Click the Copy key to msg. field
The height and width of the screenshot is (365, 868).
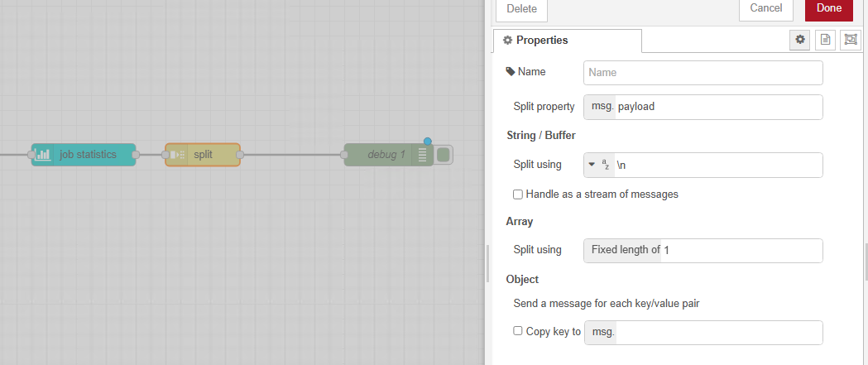click(x=718, y=332)
